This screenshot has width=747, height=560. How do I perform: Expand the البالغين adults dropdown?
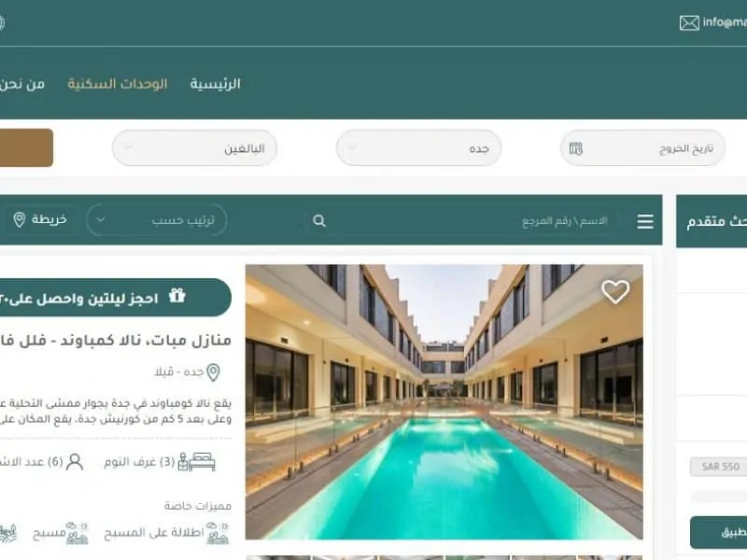195,148
